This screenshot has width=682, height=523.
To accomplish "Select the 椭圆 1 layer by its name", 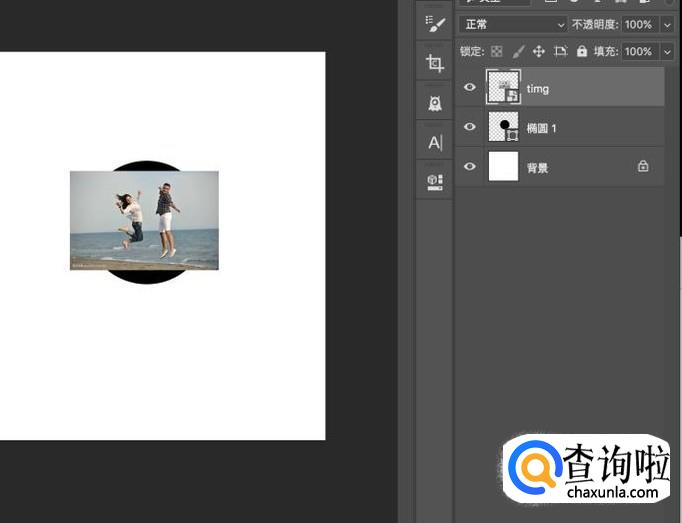I will [542, 128].
